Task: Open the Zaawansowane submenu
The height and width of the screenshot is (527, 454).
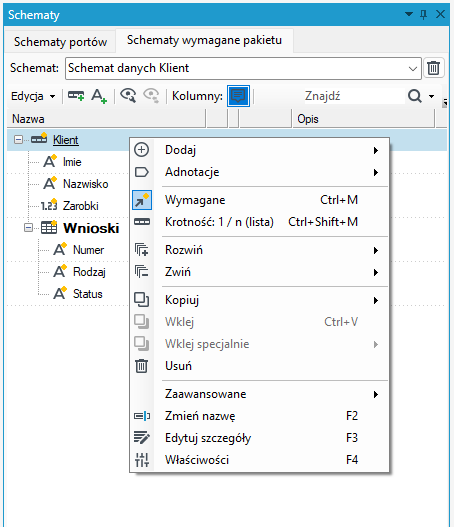Action: click(259, 394)
